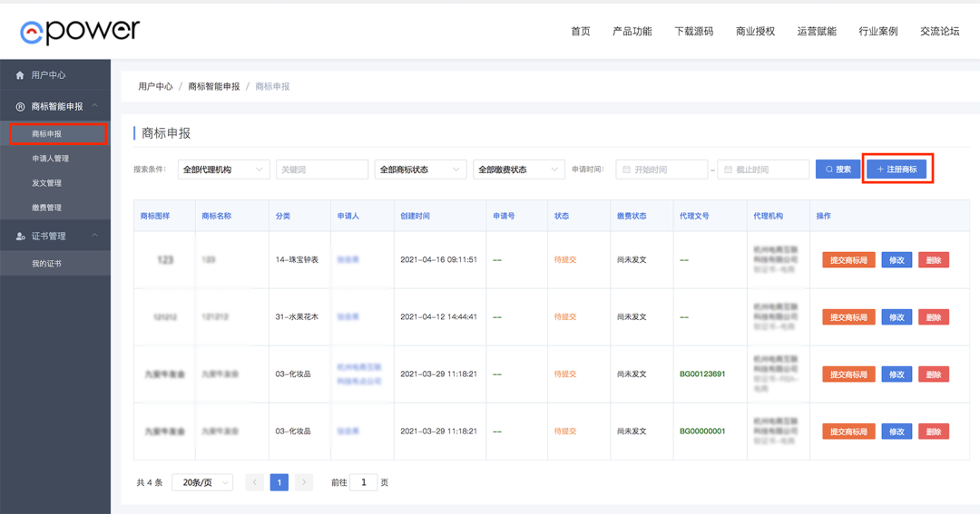Select page 1 in pagination

pyautogui.click(x=279, y=482)
